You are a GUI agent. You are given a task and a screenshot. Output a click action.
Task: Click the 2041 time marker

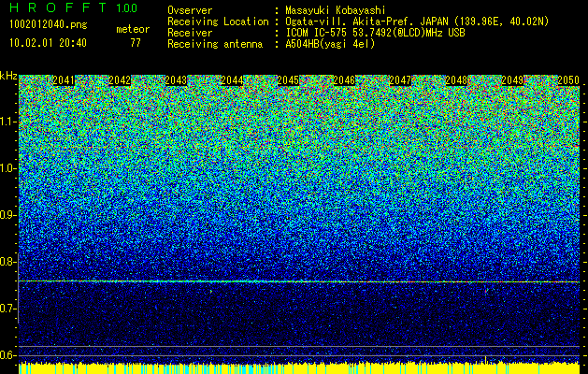tap(64, 80)
